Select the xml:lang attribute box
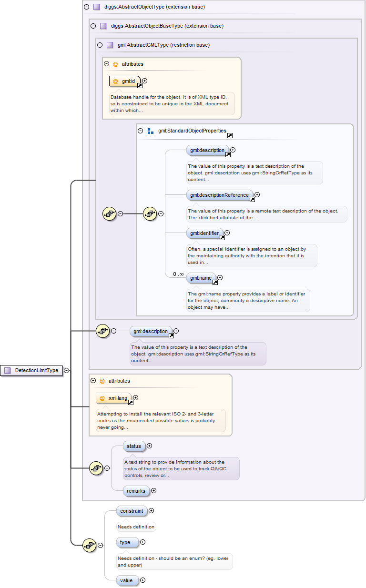Image resolution: width=366 pixels, height=588 pixels. (x=113, y=397)
